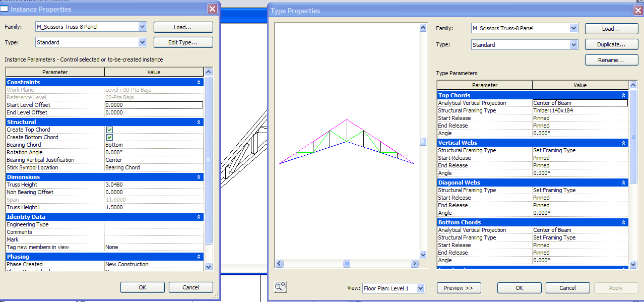This screenshot has height=302, width=644.
Task: Click the Rename button
Action: (611, 60)
